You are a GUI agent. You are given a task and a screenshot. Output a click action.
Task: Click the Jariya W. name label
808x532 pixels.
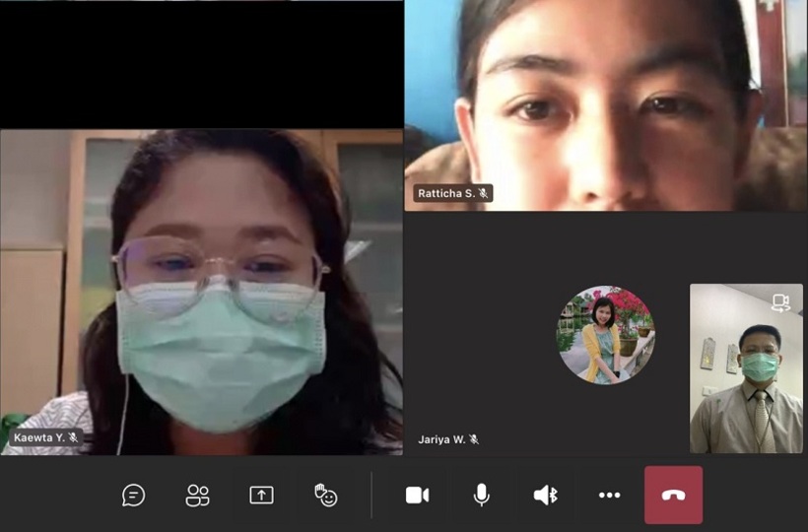pyautogui.click(x=441, y=439)
